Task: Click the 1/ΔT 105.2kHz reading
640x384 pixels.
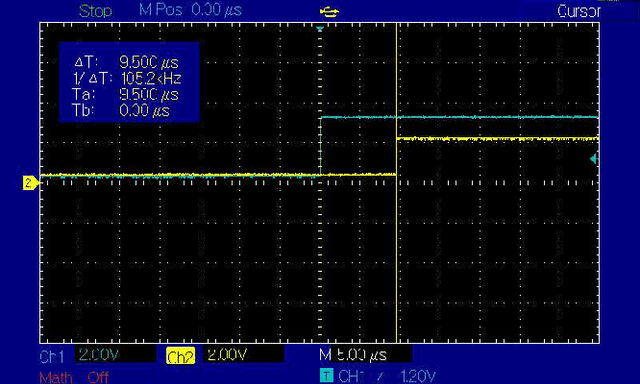Action: [x=127, y=78]
